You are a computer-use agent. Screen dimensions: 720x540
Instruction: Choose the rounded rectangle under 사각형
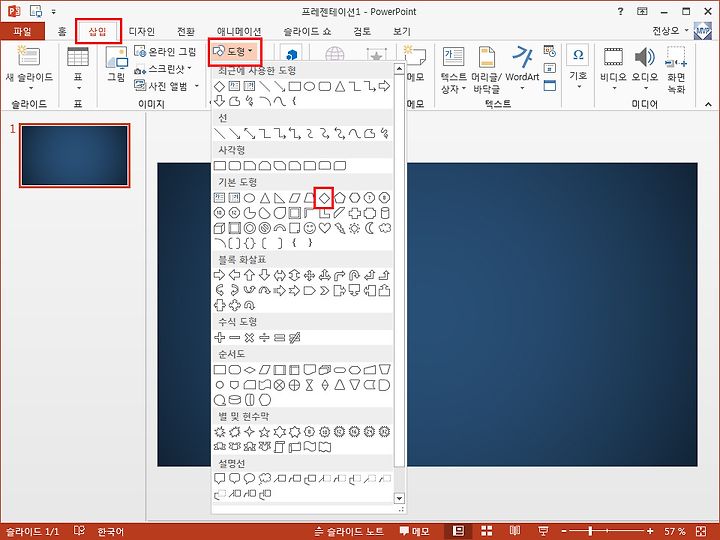[x=235, y=165]
